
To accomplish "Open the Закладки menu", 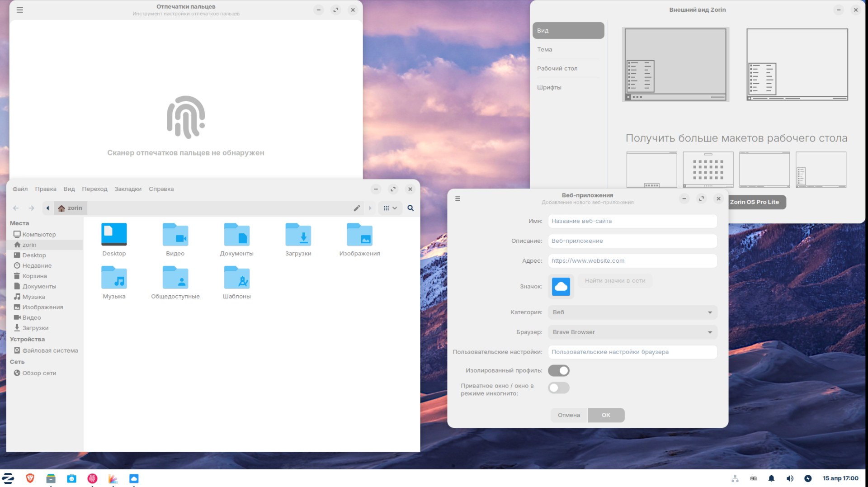I will [128, 189].
